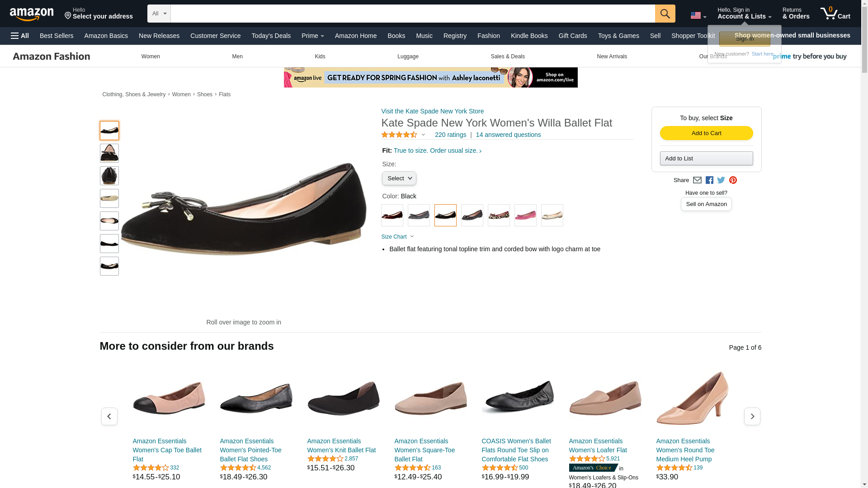Open the Size select dropdown
The image size is (868, 488).
pyautogui.click(x=399, y=178)
